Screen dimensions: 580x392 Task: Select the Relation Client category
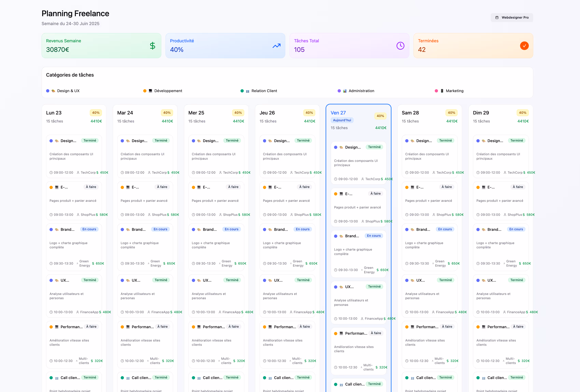(259, 91)
